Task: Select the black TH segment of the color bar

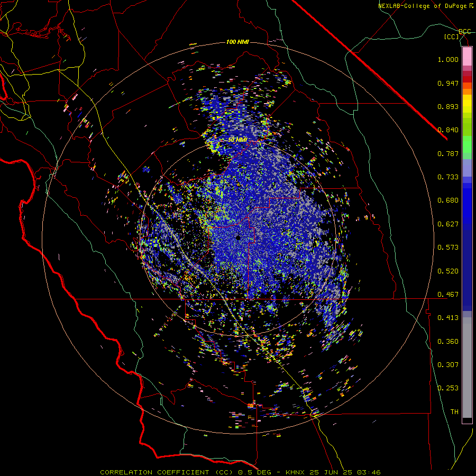Action: (467, 420)
